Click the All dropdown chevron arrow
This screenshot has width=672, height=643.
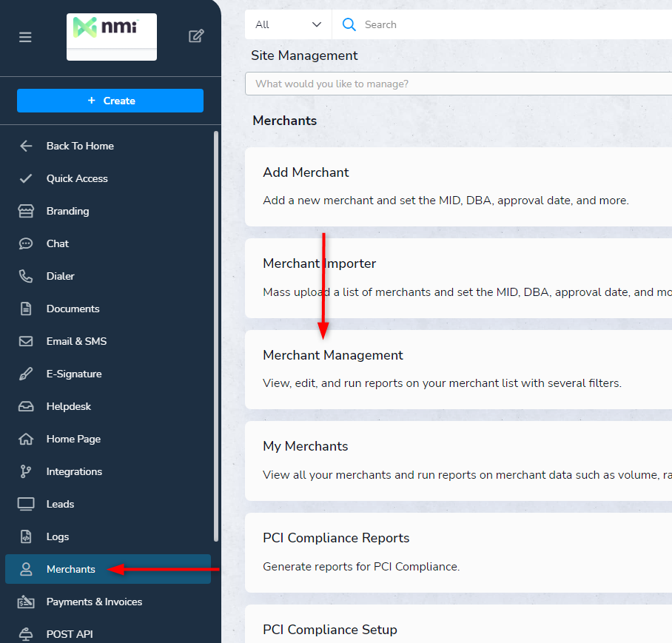tap(317, 24)
